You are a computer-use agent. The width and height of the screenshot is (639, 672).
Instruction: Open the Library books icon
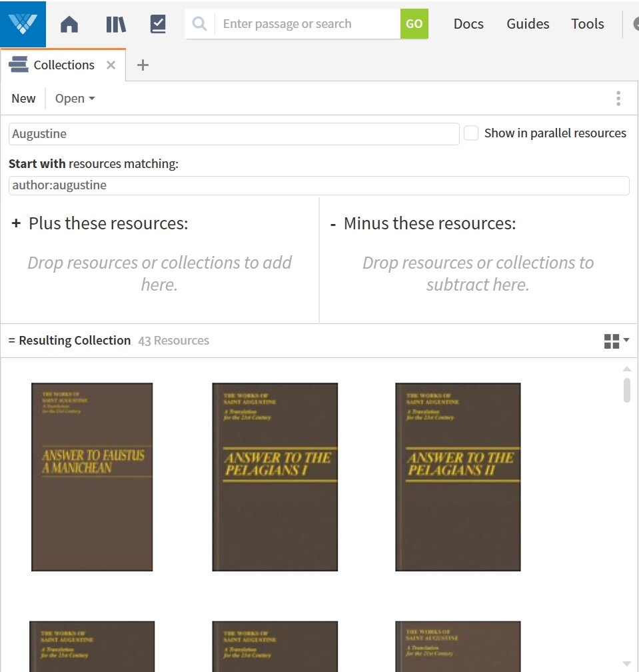tap(115, 25)
